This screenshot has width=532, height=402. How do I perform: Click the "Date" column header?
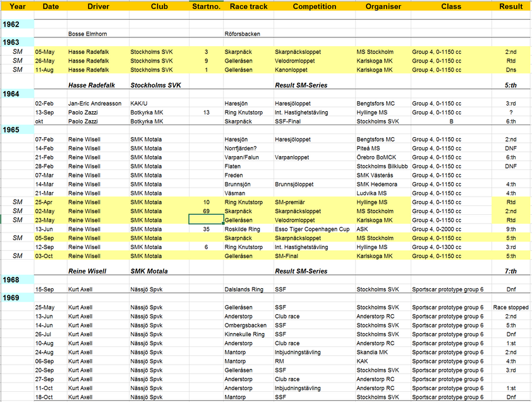tap(51, 6)
